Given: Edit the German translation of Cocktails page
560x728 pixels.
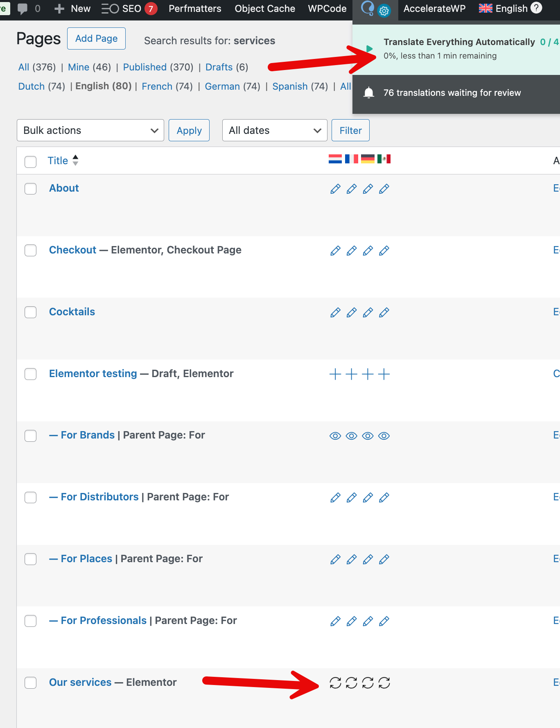Looking at the screenshot, I should (368, 312).
